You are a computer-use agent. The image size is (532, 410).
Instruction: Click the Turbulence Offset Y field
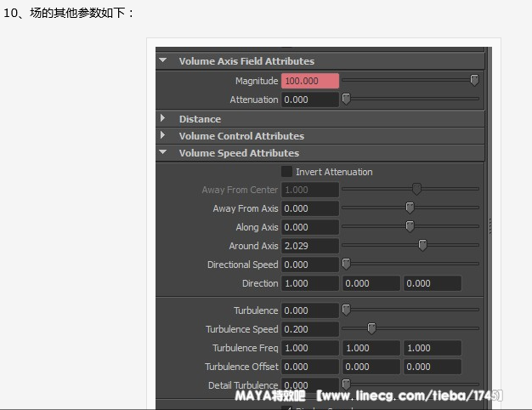(x=371, y=367)
